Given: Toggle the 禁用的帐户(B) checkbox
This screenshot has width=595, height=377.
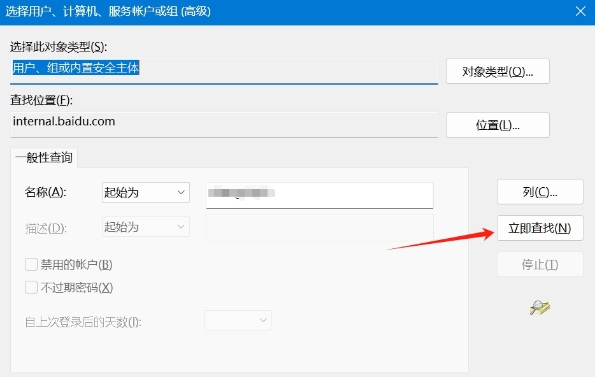Looking at the screenshot, I should 31,264.
